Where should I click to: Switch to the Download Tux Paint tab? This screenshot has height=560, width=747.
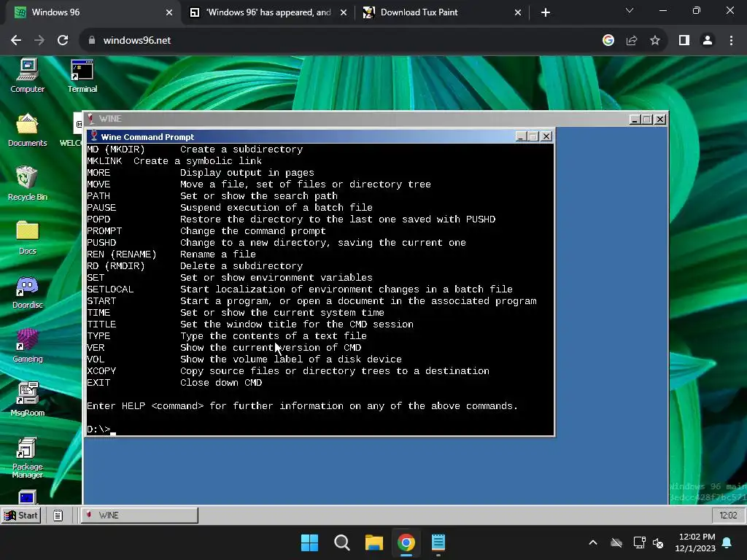441,12
